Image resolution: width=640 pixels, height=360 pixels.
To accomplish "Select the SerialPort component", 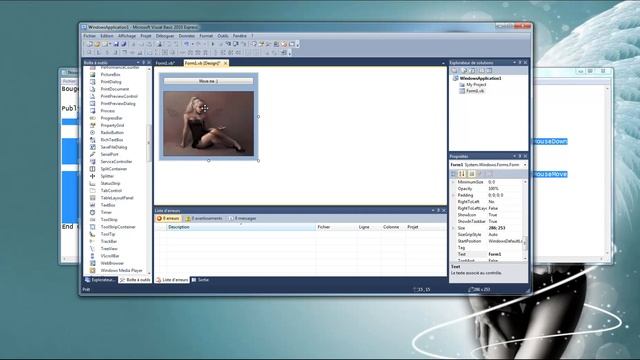I will (x=109, y=154).
